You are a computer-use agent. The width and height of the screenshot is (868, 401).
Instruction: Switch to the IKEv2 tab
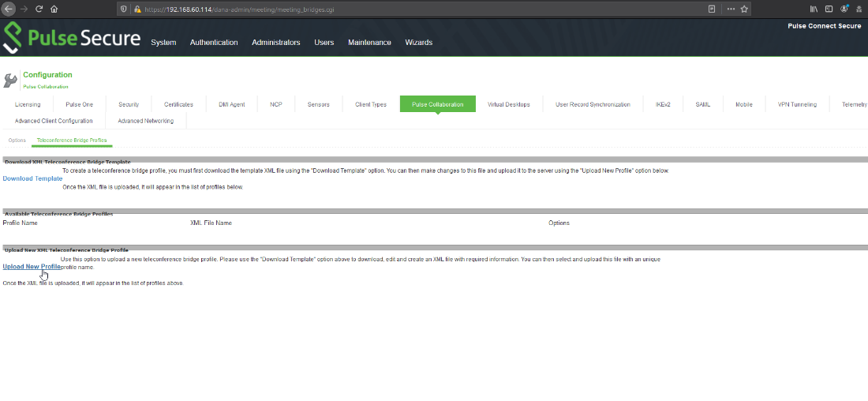[663, 104]
